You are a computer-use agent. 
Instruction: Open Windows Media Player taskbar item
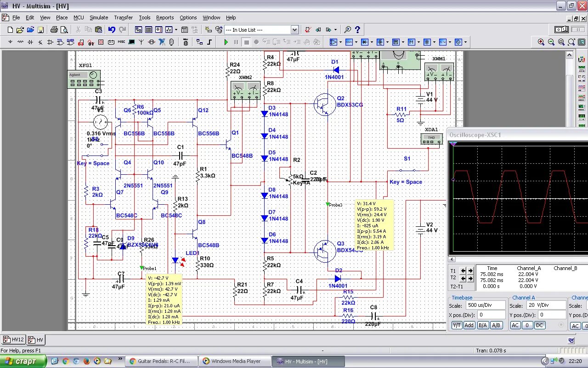click(x=234, y=361)
